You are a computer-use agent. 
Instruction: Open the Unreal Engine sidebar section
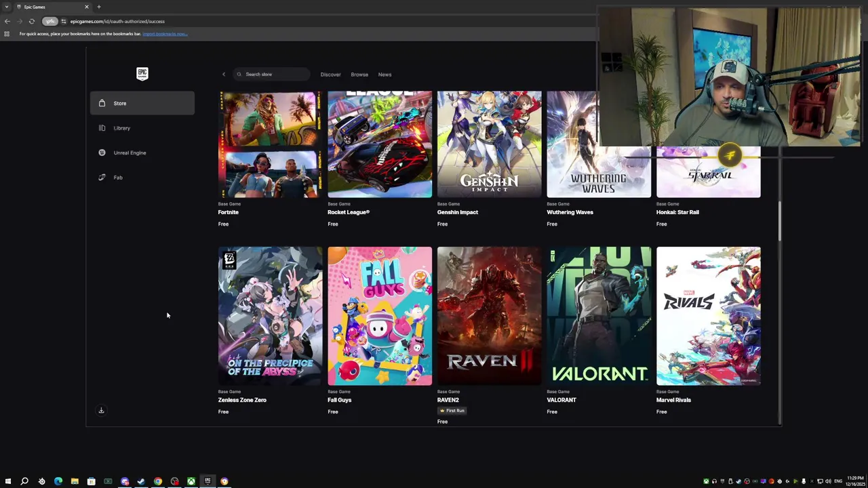(142, 152)
